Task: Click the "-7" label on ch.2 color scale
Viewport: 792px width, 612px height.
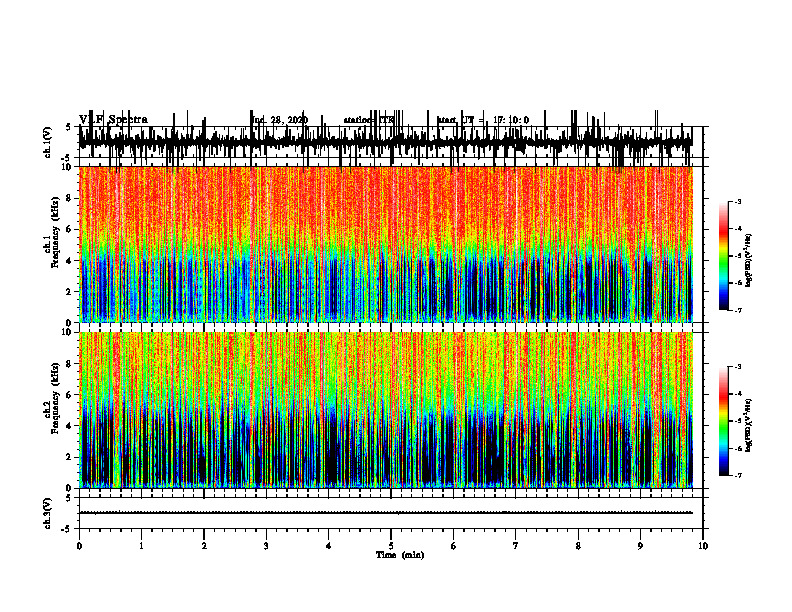Action: (738, 476)
